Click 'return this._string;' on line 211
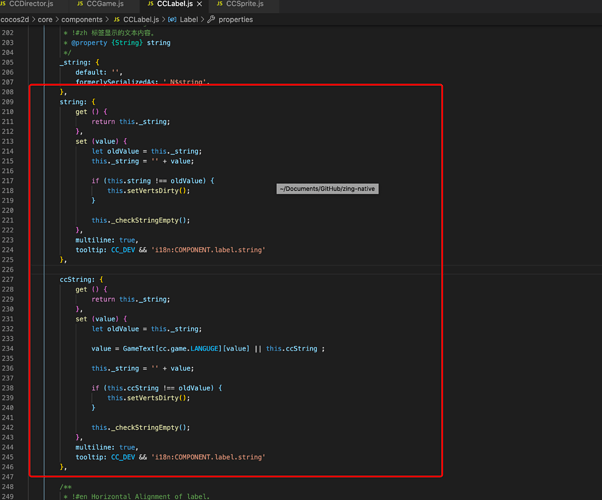This screenshot has height=500, width=602. 131,122
